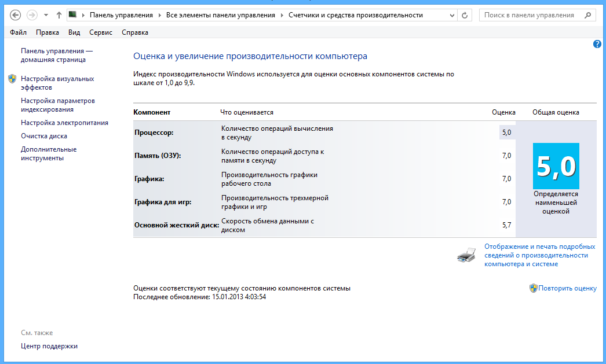606x364 pixels.
Task: Click the Компонент column header
Action: pos(152,112)
